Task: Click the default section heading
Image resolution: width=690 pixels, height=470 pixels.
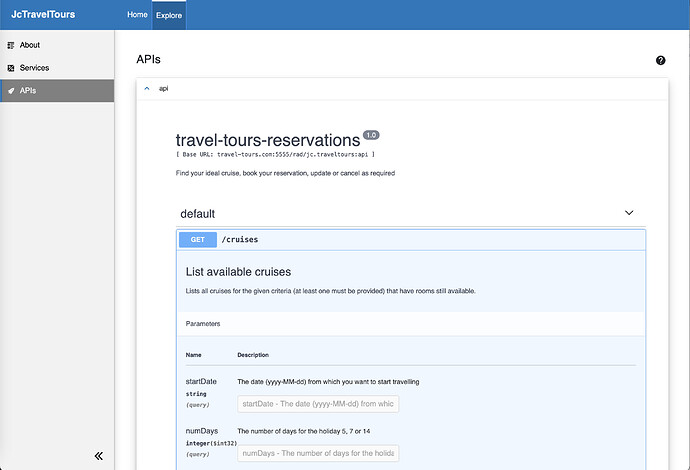Action: (x=198, y=214)
